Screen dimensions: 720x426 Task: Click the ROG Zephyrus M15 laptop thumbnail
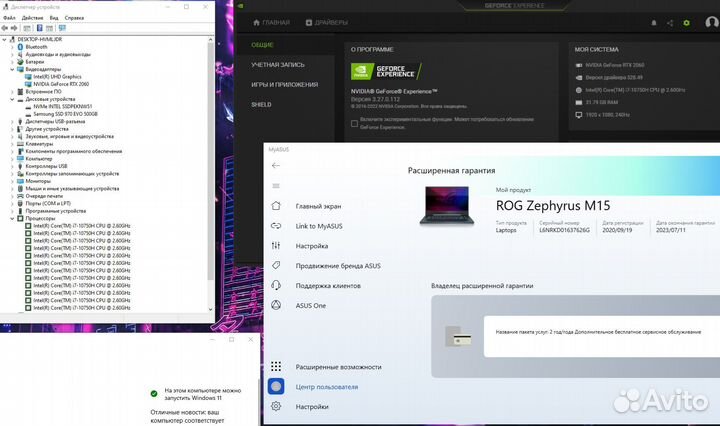tap(446, 205)
